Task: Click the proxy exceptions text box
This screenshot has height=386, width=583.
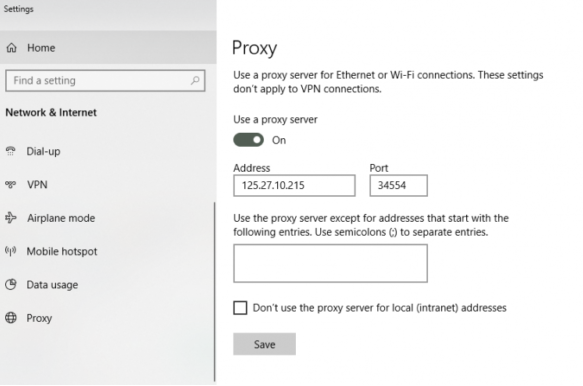Action: 331,263
